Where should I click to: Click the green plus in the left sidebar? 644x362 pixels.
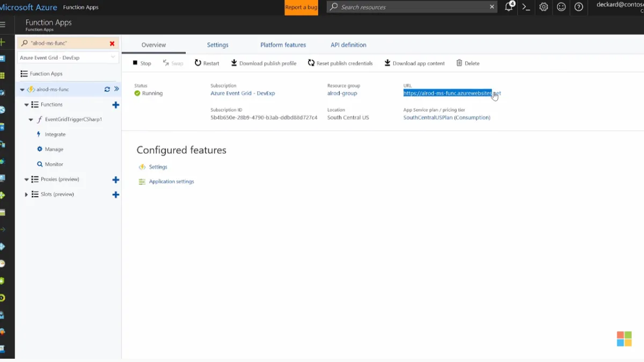point(2,42)
